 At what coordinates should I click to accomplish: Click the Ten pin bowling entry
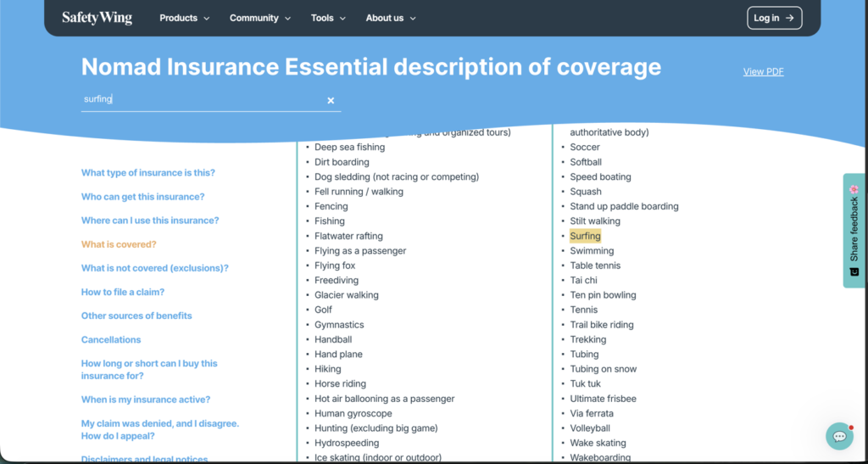coord(604,295)
